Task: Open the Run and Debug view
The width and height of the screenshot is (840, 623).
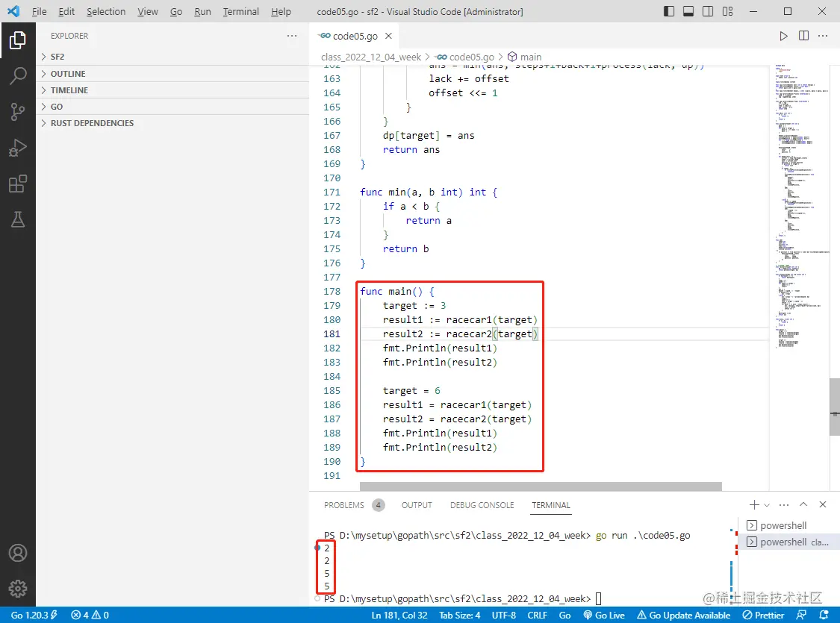Action: click(18, 148)
